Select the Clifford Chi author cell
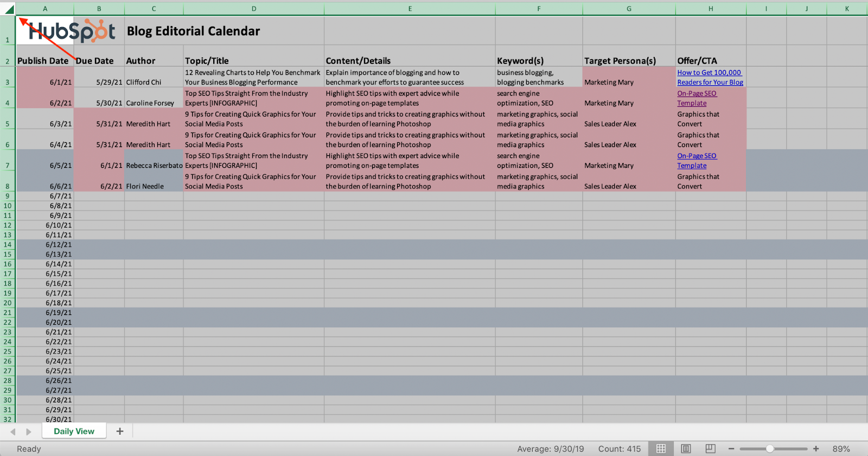 click(x=154, y=77)
